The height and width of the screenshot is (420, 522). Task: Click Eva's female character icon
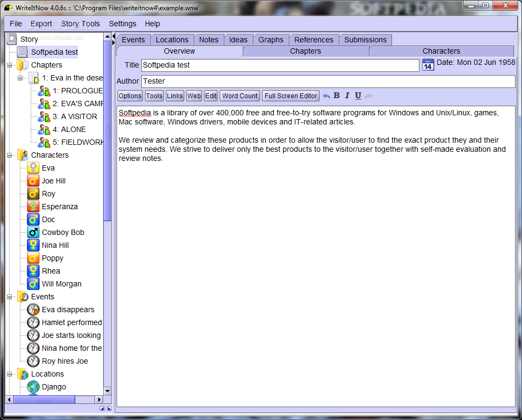pyautogui.click(x=33, y=168)
